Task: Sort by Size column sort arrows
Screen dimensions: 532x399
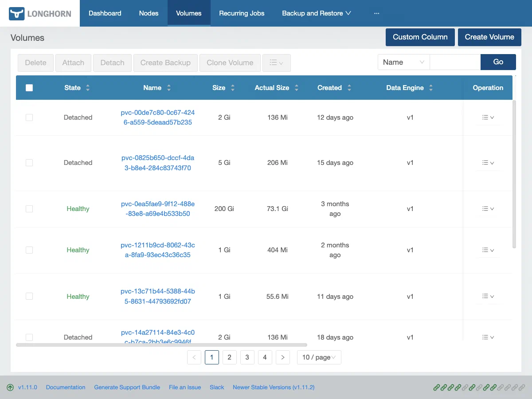Action: tap(233, 88)
